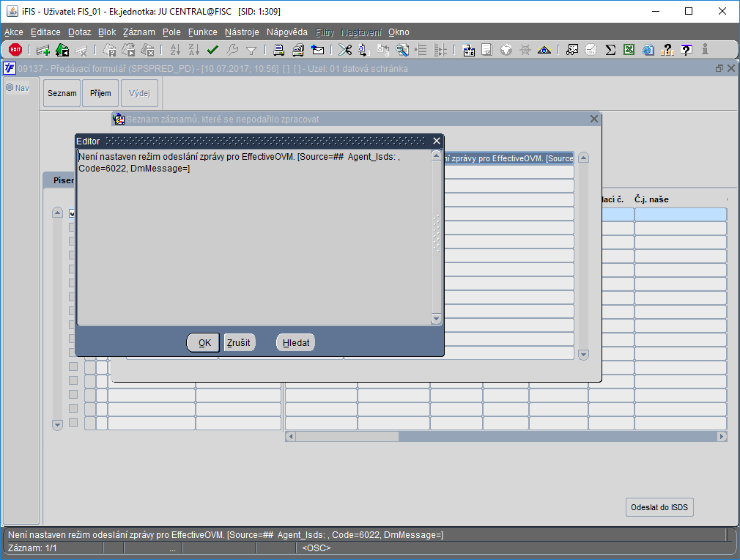Image resolution: width=740 pixels, height=560 pixels.
Task: Click down arrow of left record scrollbar
Action: pyautogui.click(x=57, y=424)
